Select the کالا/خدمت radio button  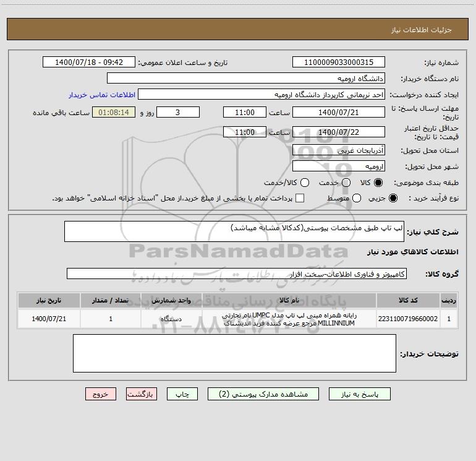click(305, 183)
